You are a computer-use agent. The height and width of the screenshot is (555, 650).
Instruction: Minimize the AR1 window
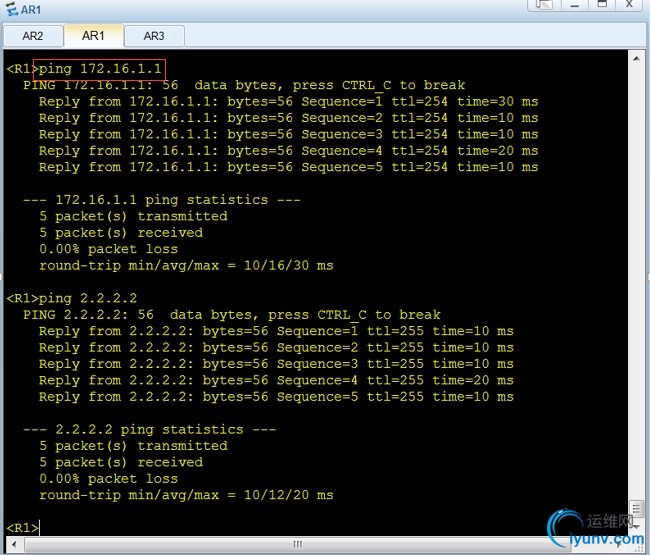(x=575, y=5)
